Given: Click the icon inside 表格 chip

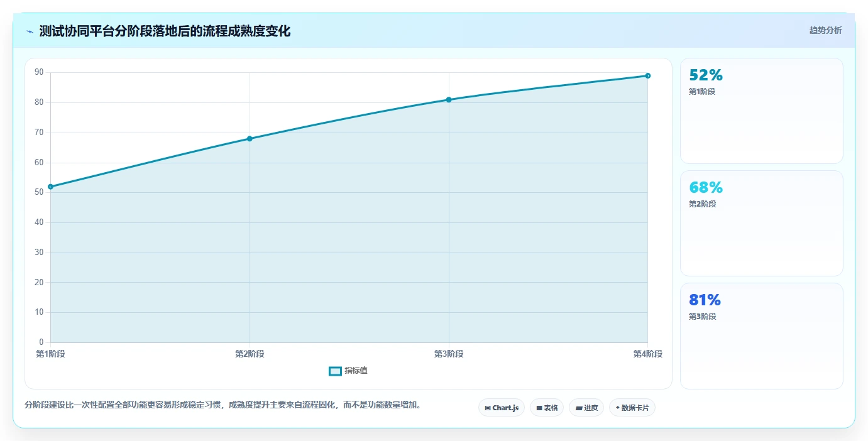Looking at the screenshot, I should pos(539,408).
